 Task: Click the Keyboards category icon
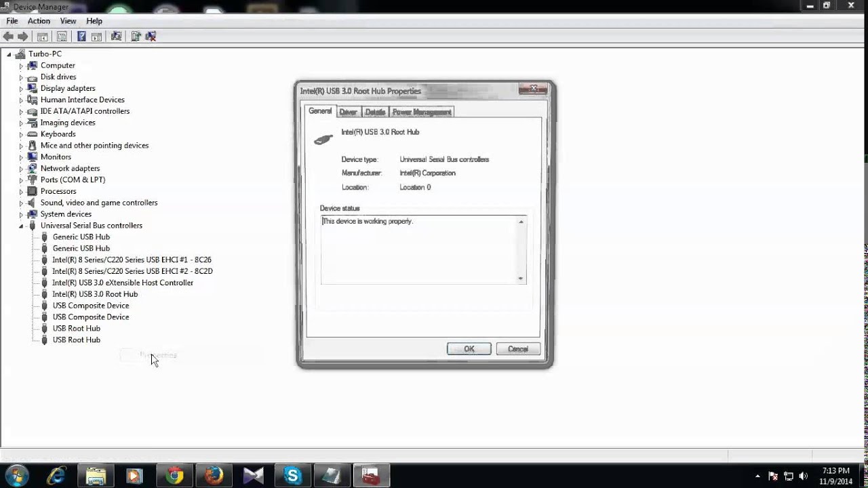click(32, 134)
